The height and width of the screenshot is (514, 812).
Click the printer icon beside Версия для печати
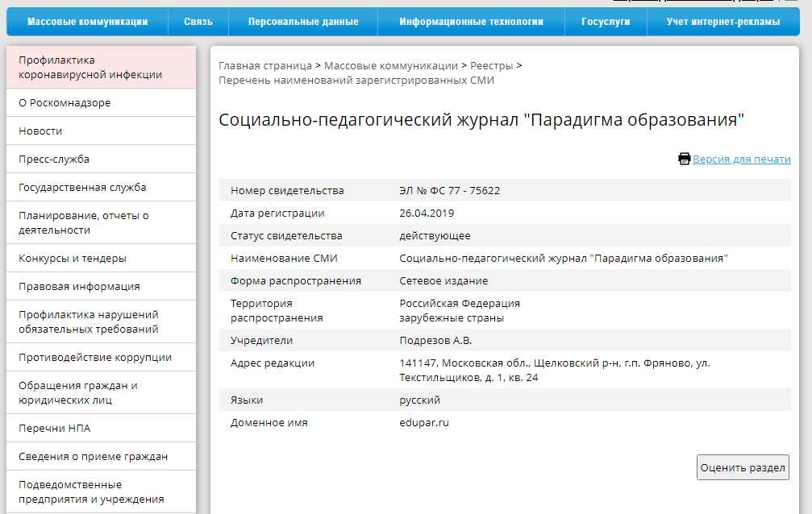click(x=684, y=159)
